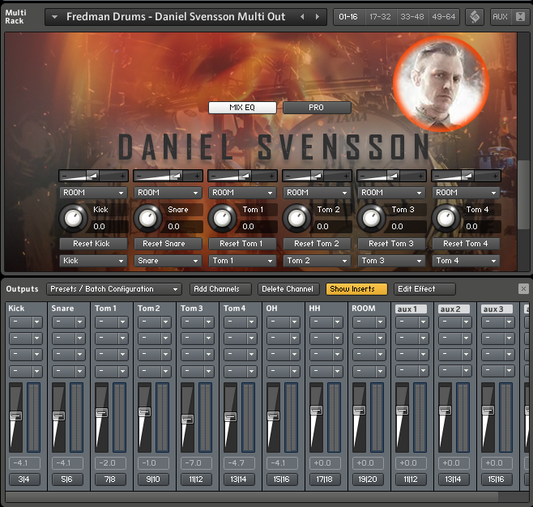The image size is (533, 507).
Task: Click Edit Effect in Outputs
Action: [424, 289]
